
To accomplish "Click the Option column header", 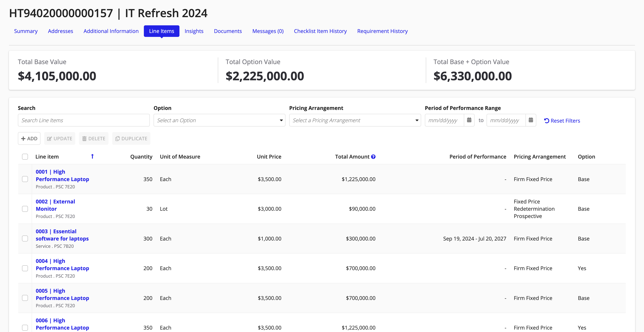I will 586,157.
